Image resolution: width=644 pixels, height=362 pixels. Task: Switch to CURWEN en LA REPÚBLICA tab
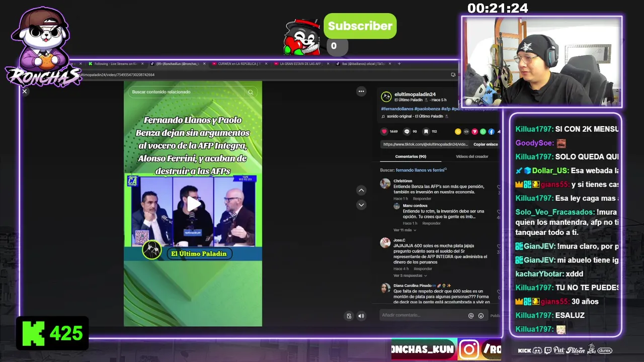(239, 64)
